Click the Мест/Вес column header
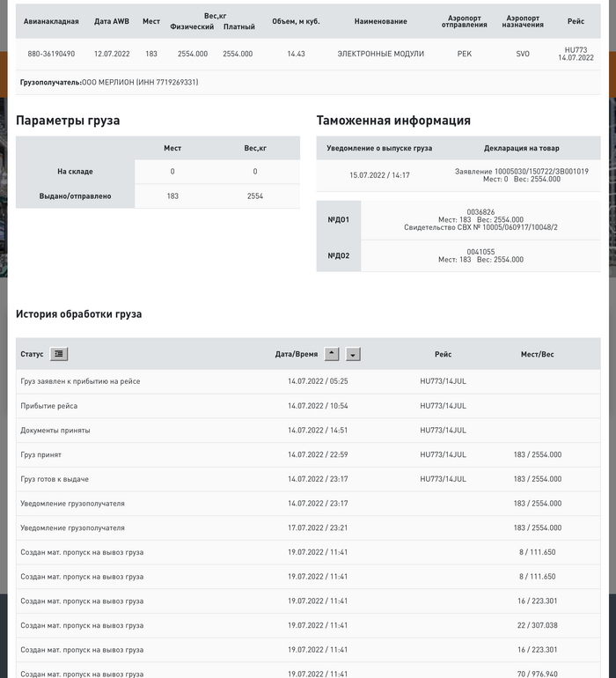This screenshot has width=616, height=678. [x=538, y=354]
